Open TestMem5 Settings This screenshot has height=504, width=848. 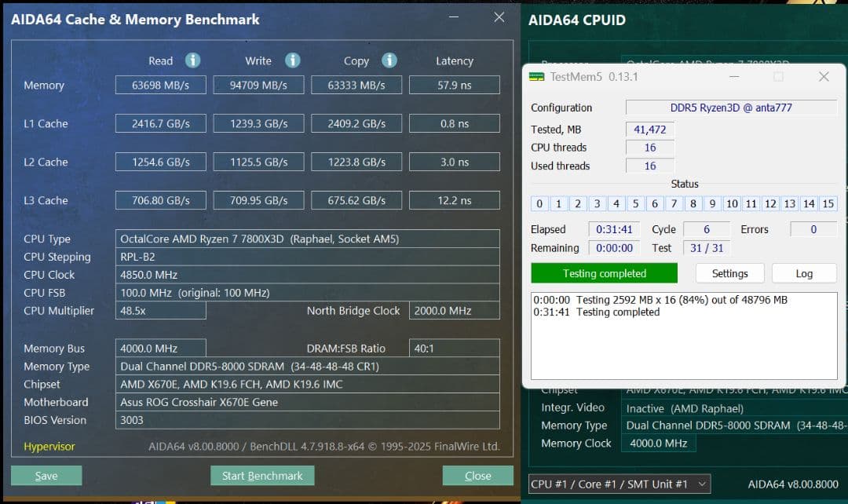point(729,273)
